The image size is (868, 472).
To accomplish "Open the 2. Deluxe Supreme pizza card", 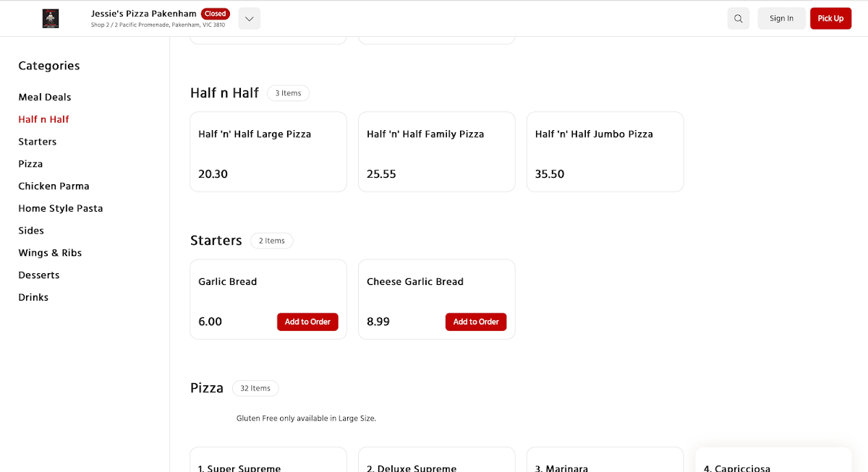I will [x=437, y=460].
